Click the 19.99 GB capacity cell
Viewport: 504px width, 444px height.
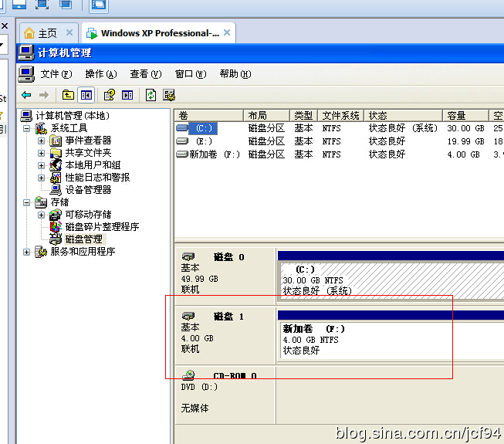[465, 141]
